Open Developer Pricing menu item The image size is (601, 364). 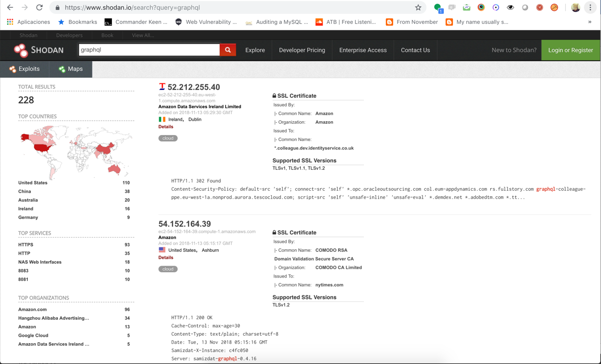[x=302, y=50]
